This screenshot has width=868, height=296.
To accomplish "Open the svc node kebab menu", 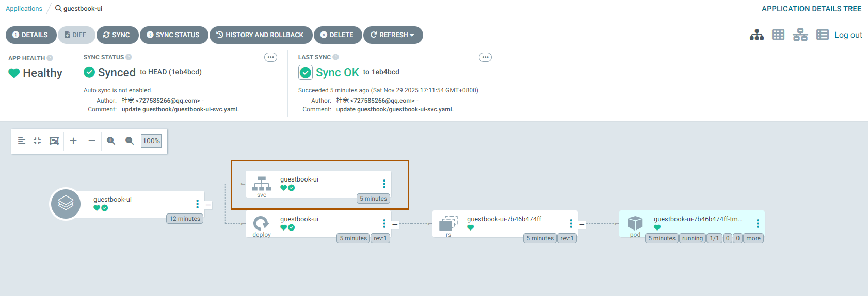I will pyautogui.click(x=384, y=184).
